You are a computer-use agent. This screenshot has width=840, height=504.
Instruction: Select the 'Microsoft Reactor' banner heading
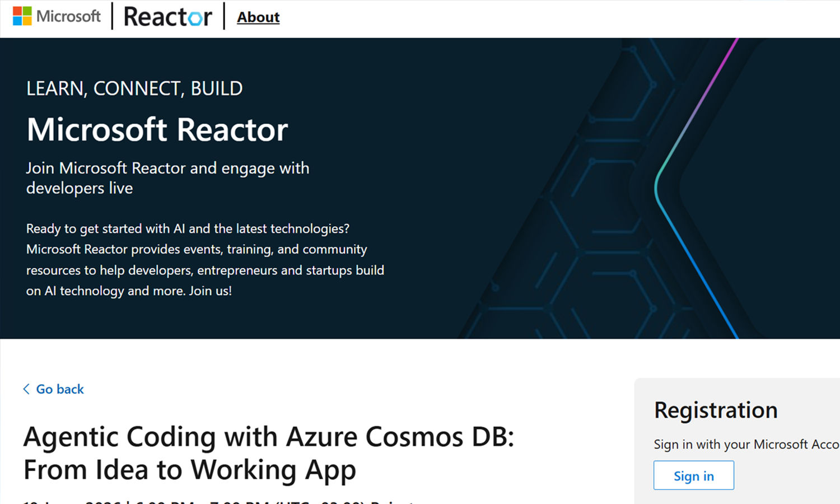(x=157, y=129)
